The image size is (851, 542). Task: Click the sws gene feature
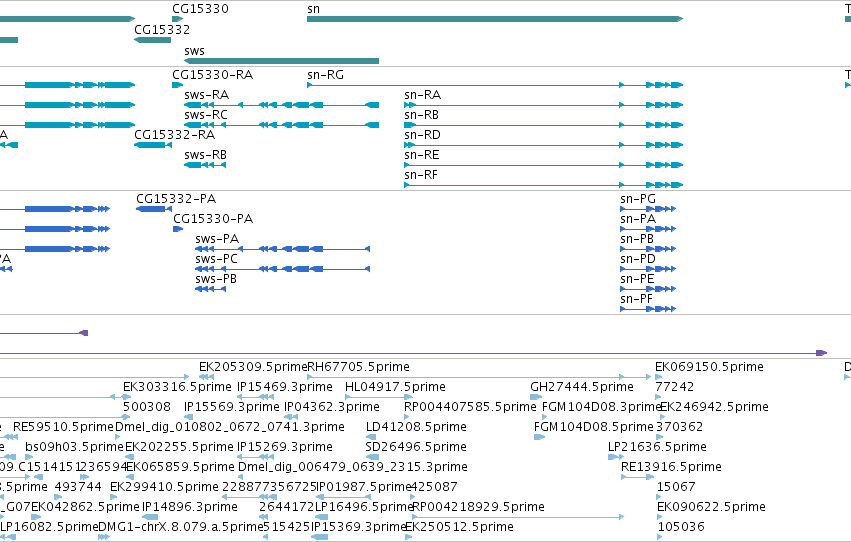pyautogui.click(x=281, y=61)
